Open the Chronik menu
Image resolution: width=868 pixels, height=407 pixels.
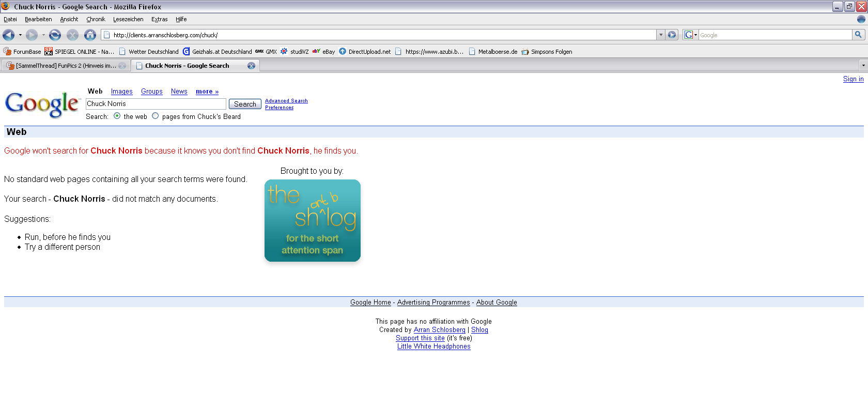(96, 19)
